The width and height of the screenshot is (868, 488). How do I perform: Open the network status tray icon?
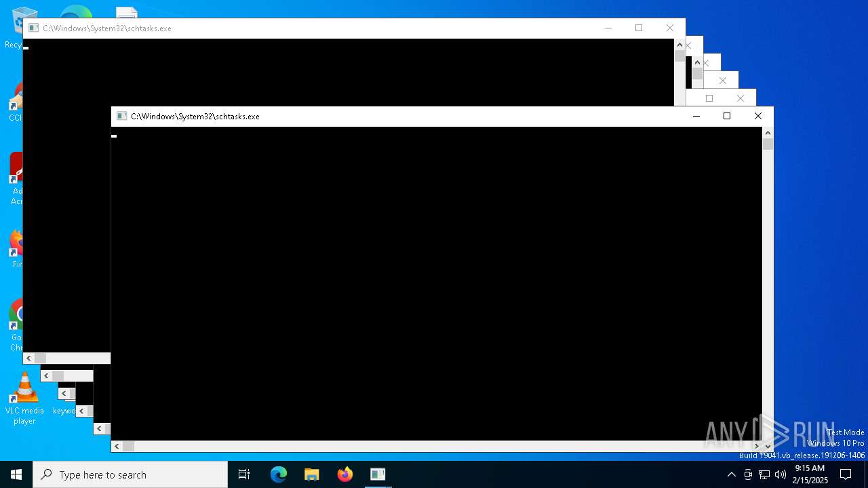pos(764,474)
